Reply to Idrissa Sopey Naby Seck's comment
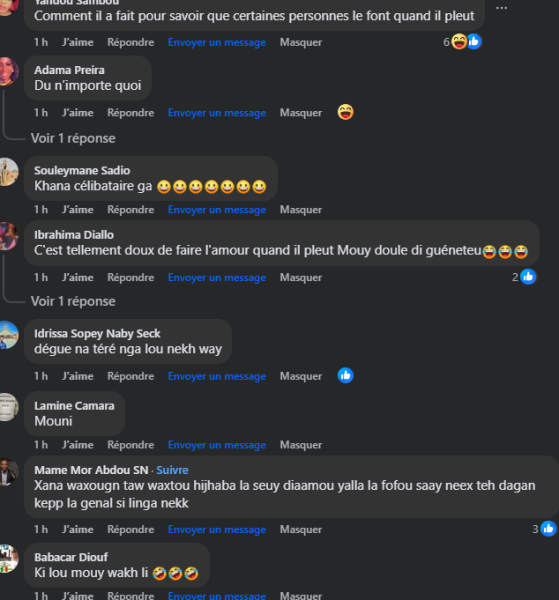This screenshot has width=559, height=600. (130, 376)
